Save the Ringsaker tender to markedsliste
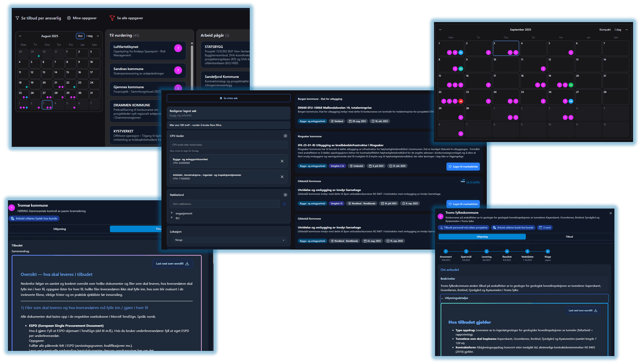641x364 pixels. point(463,166)
